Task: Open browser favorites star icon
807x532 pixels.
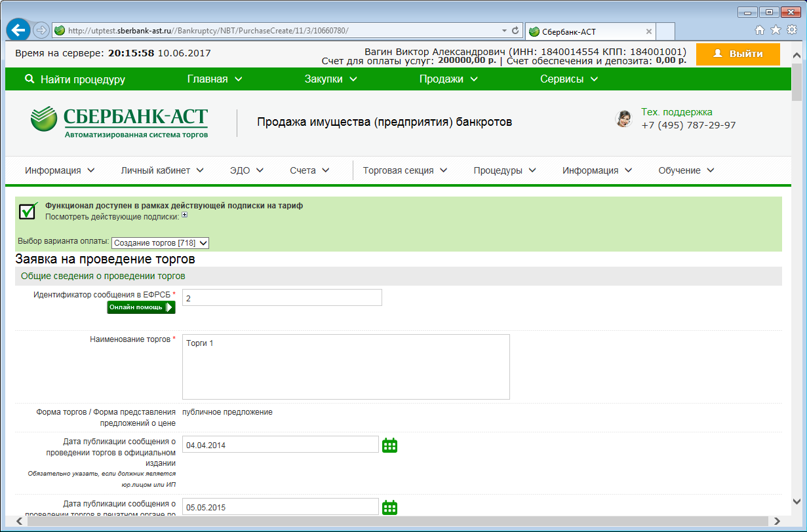Action: click(x=776, y=30)
